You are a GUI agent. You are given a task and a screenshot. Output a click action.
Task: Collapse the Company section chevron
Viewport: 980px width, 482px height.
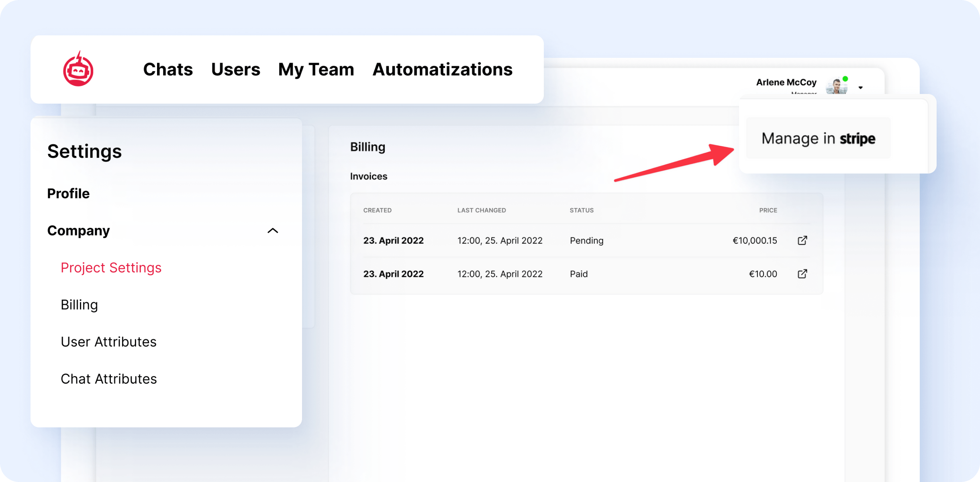[273, 231]
